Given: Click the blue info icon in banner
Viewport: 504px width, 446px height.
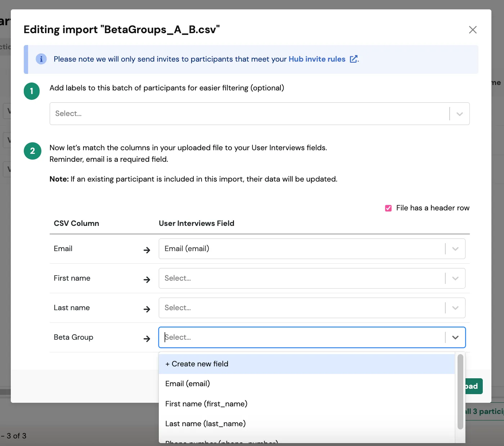Looking at the screenshot, I should [x=41, y=59].
